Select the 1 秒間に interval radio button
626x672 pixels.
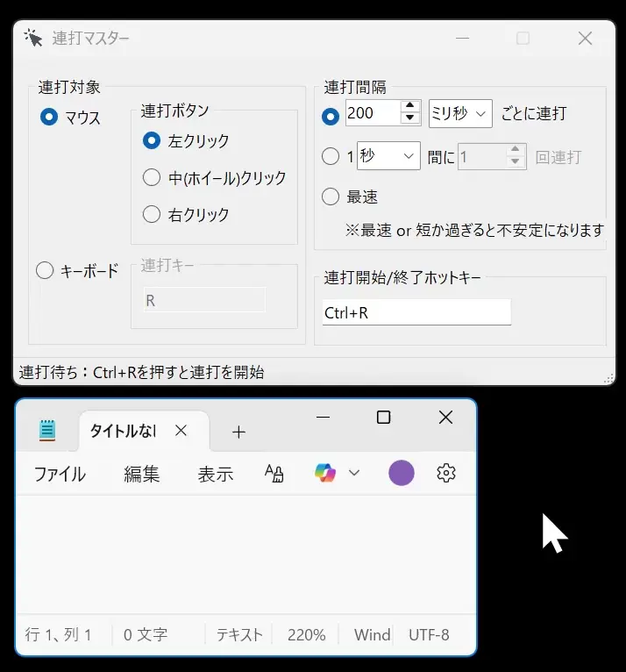coord(331,156)
